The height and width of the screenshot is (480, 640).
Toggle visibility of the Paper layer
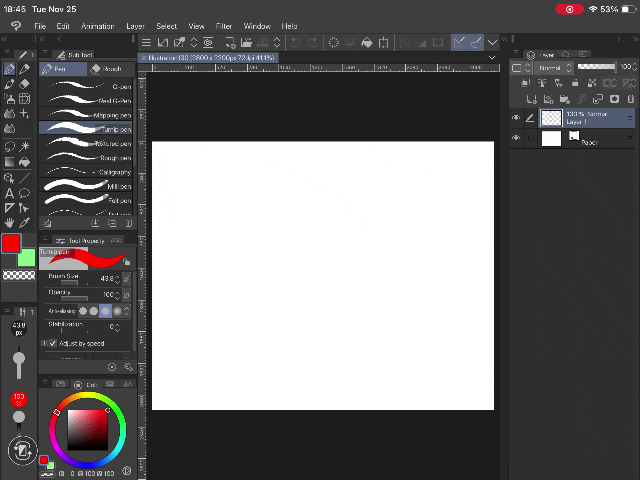tap(516, 139)
